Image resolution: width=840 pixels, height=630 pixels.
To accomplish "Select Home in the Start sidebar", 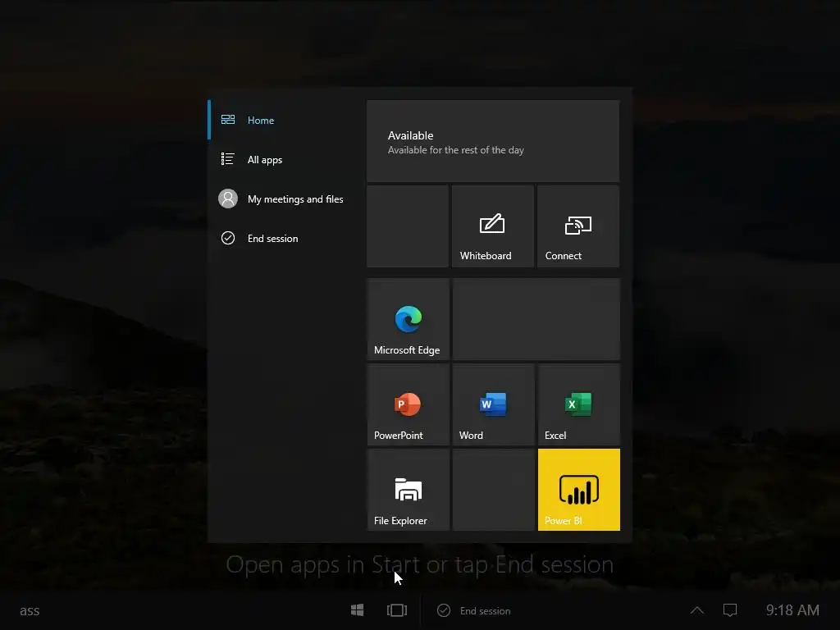I will pos(285,120).
